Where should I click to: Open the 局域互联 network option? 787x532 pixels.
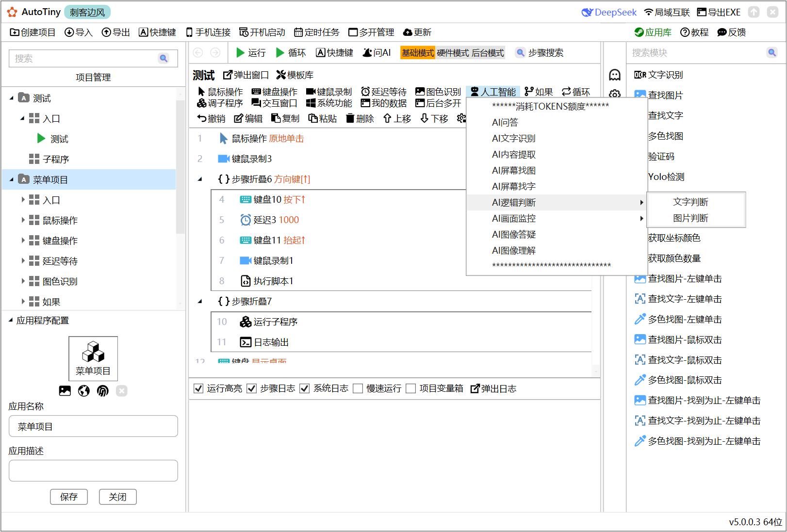(x=667, y=12)
